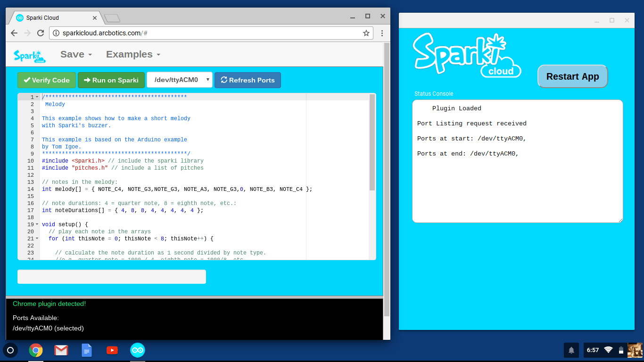Click 'Ports at start: /dev/ttyACM0,' line
The height and width of the screenshot is (362, 644).
471,139
